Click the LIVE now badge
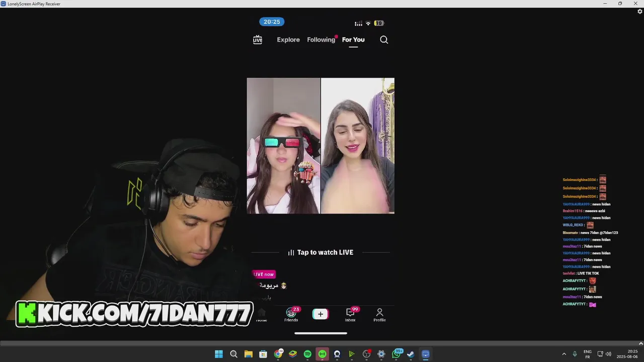The height and width of the screenshot is (362, 644). point(264,275)
